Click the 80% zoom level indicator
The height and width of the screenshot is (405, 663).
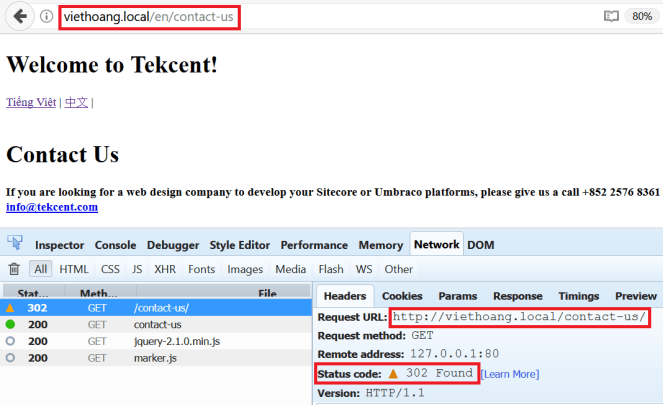click(x=640, y=17)
